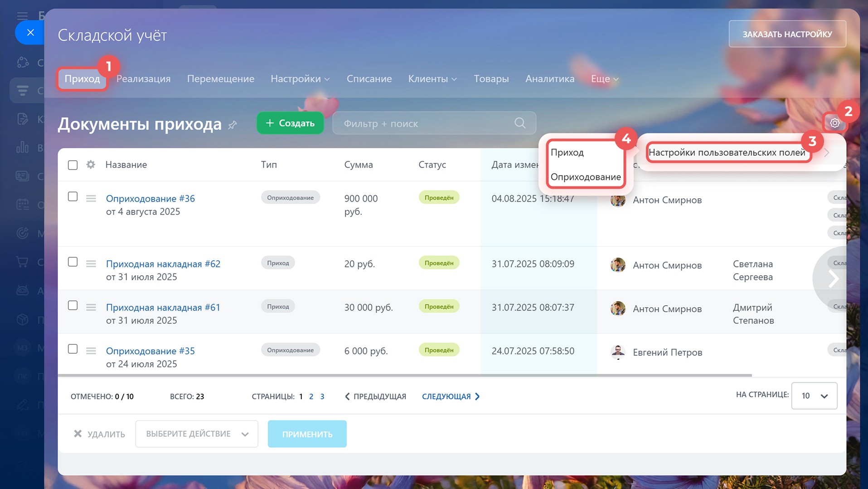The height and width of the screenshot is (489, 868).
Task: Expand Настройки пользовательских полей submenu arrow
Action: (827, 153)
